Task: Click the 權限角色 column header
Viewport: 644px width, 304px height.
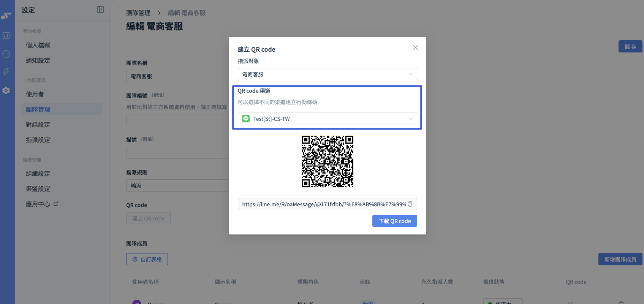Action: coord(308,282)
